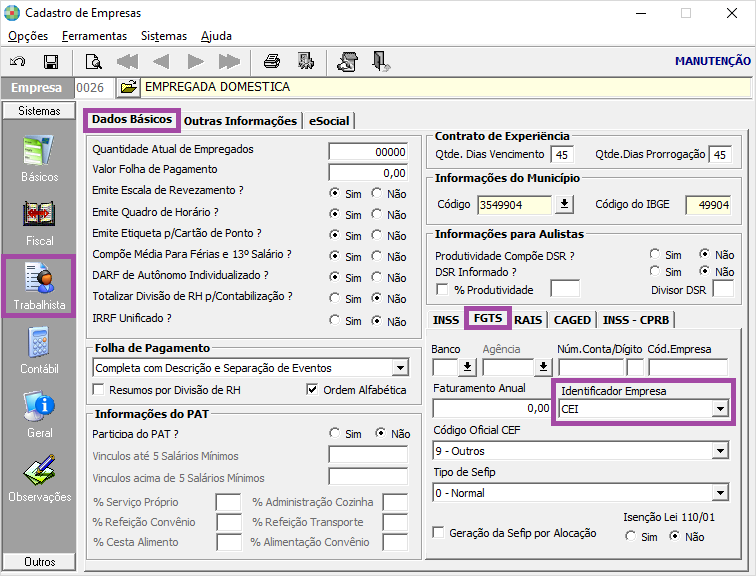Screen dimensions: 756x576
Task: Go to the previous record with the left arrow
Action: pyautogui.click(x=161, y=62)
